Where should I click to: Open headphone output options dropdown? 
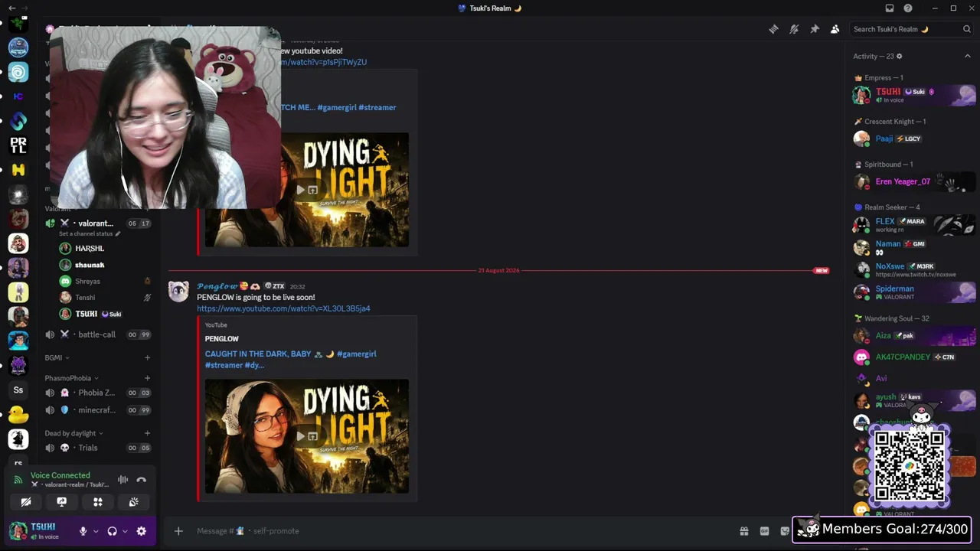[125, 531]
